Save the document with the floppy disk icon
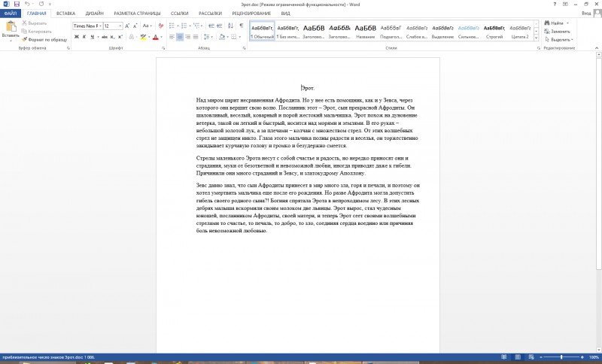The height and width of the screenshot is (364, 602). click(x=17, y=4)
